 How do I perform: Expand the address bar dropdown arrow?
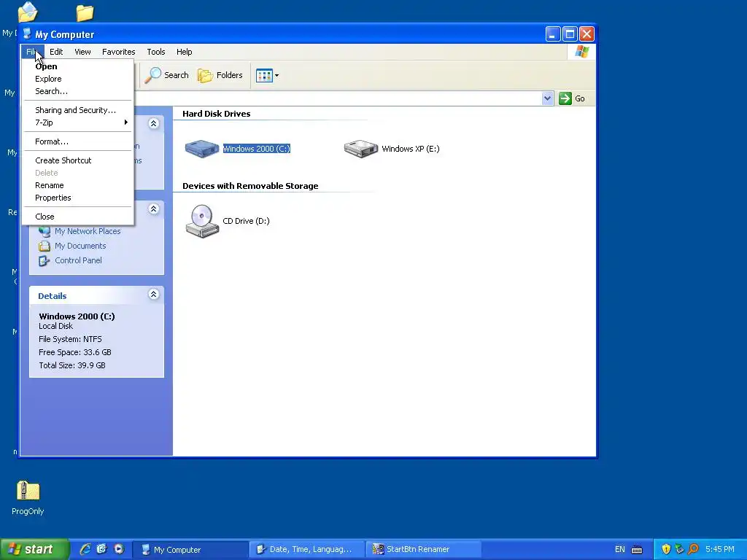[547, 98]
